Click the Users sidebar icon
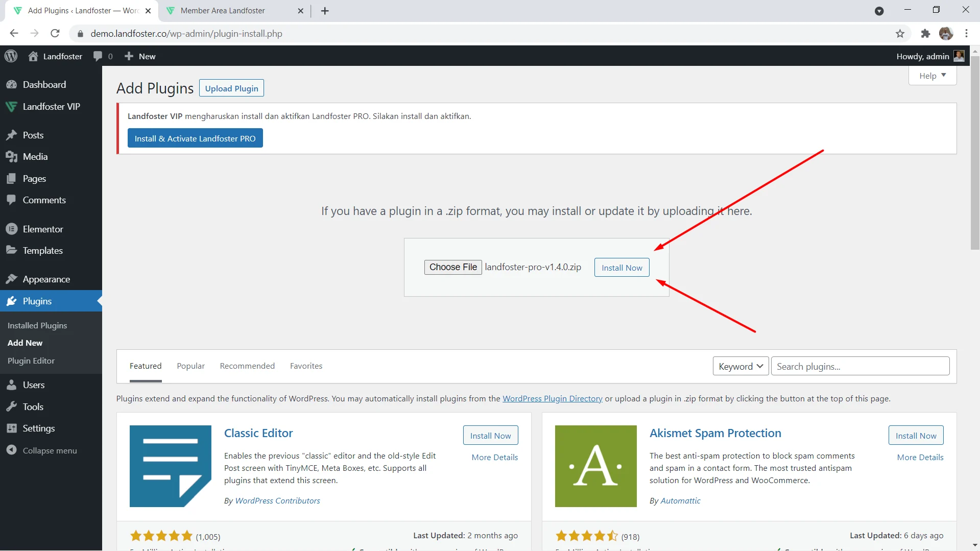Screen dimensions: 980x551 click(x=11, y=385)
